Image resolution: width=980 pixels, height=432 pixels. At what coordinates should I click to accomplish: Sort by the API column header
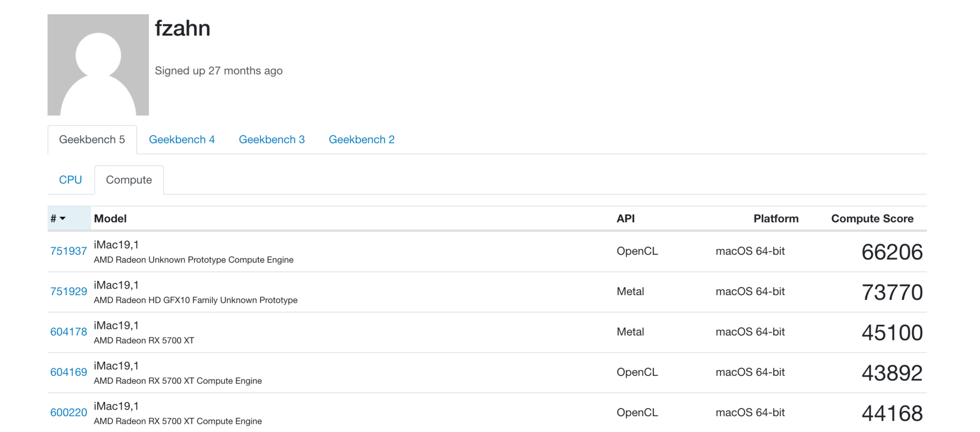[625, 219]
